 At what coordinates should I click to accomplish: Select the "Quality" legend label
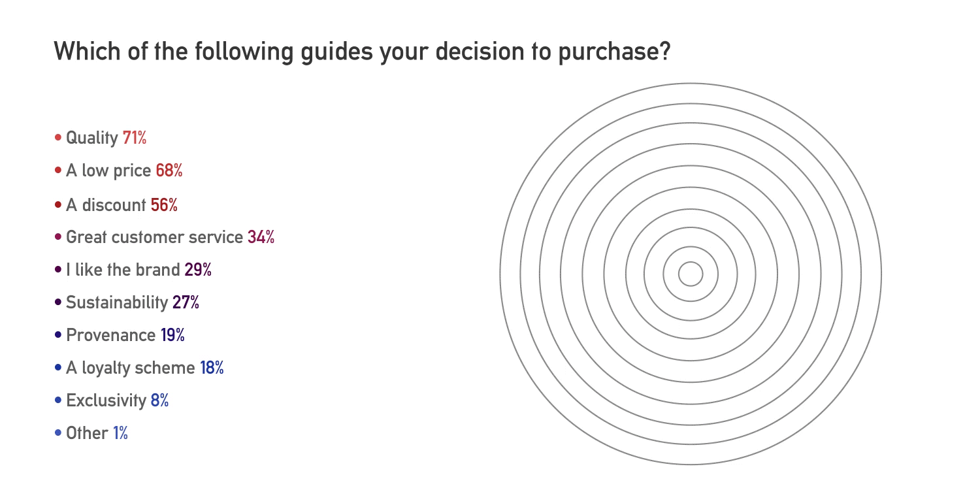tap(92, 139)
